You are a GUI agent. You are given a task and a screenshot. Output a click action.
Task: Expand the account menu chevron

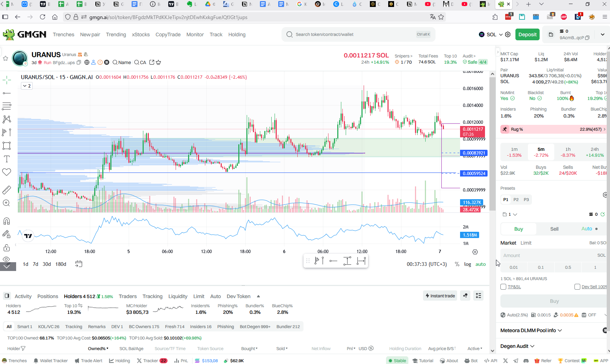click(x=602, y=34)
